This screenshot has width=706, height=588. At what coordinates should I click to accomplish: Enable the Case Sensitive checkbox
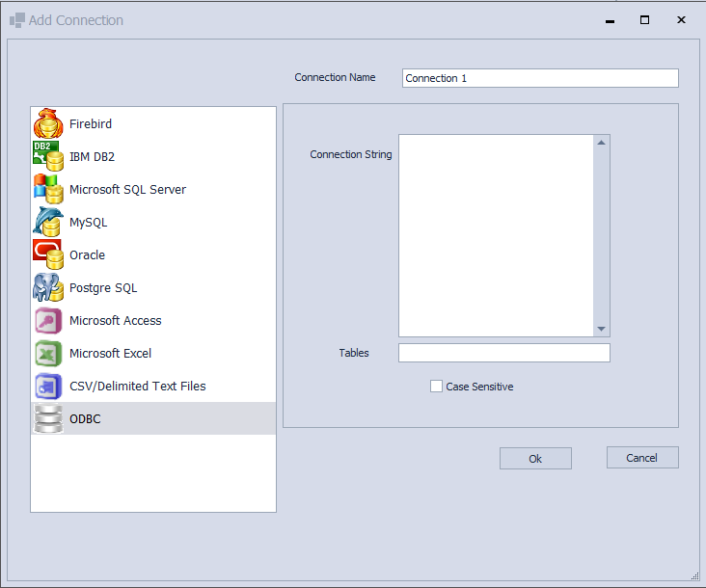pyautogui.click(x=436, y=386)
